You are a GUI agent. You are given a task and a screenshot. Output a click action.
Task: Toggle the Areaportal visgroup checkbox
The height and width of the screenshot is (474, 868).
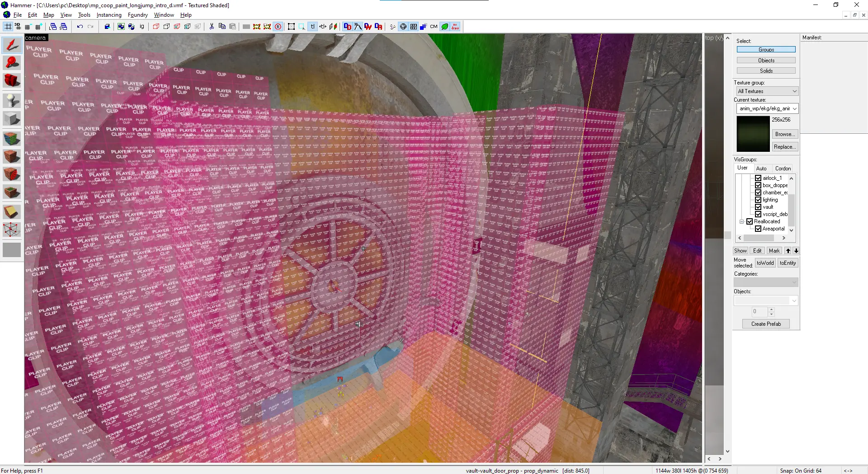tap(758, 229)
